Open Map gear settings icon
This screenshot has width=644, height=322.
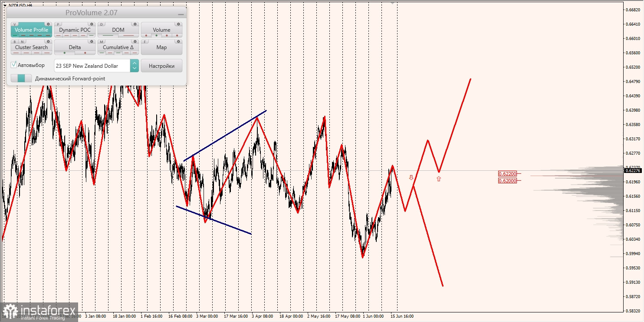point(178,42)
